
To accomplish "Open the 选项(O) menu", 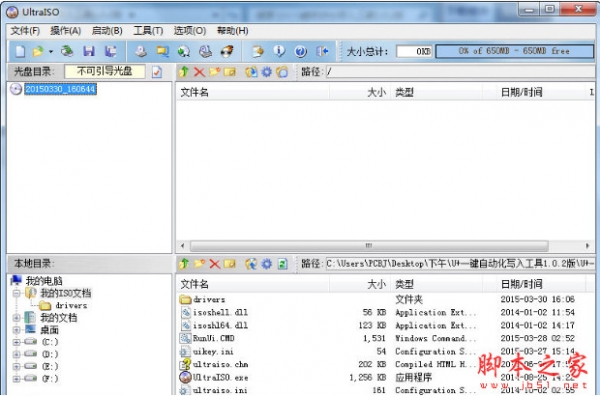I will click(x=190, y=31).
